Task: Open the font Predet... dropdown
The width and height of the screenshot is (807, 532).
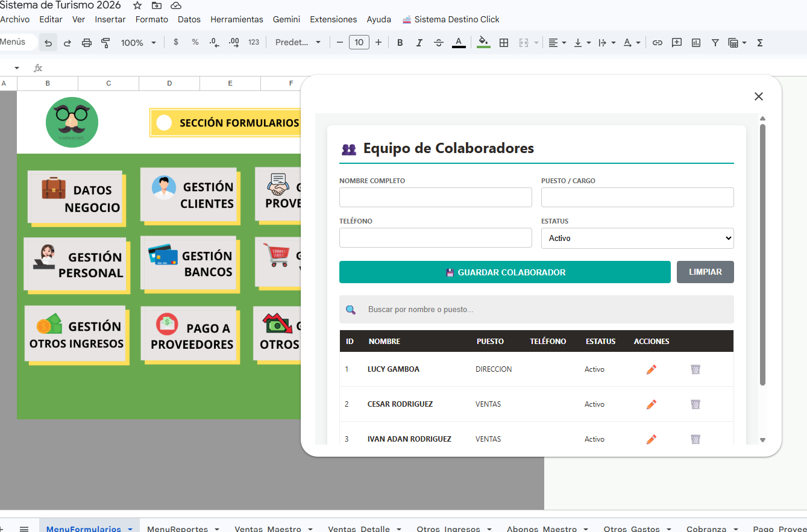Action: pos(298,42)
